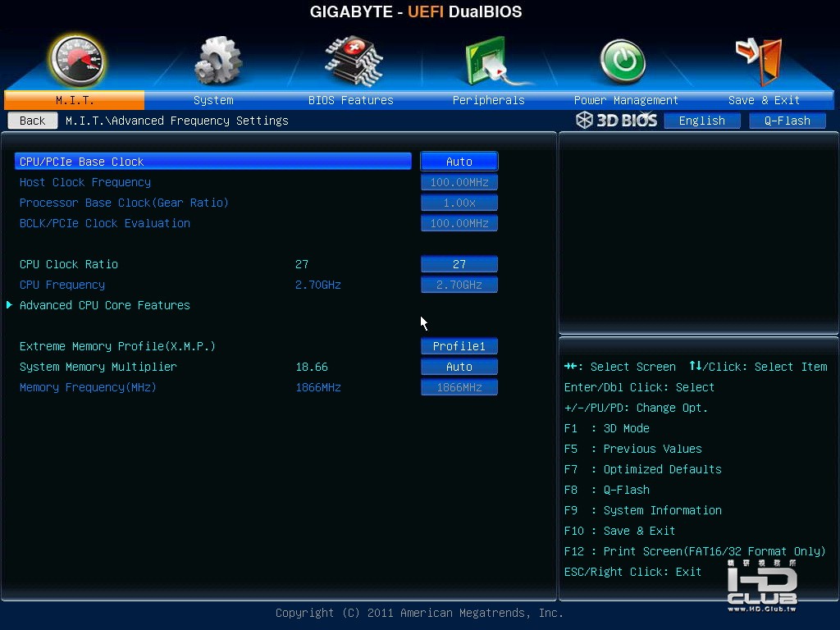The image size is (840, 630).
Task: Click the M.I.T.\Advanced Frequency Settings breadcrumb
Action: tap(177, 121)
